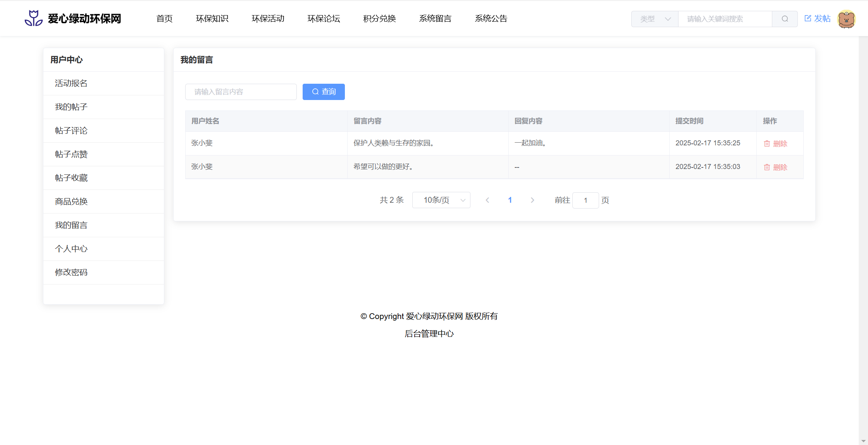Focus the 请输入留言内容 search field
Viewport: 868px width, 445px height.
click(241, 92)
